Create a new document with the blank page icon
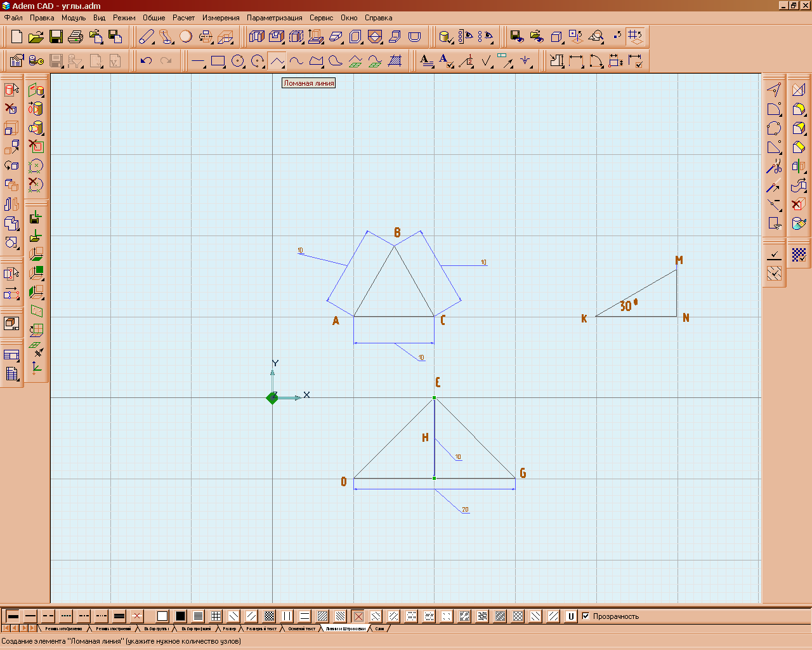The height and width of the screenshot is (650, 812). tap(16, 37)
